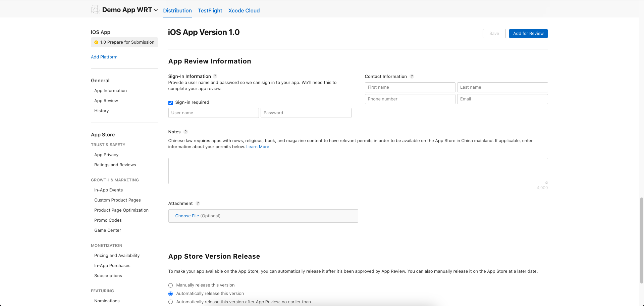
Task: Click the Attachment help question mark icon
Action: point(198,204)
